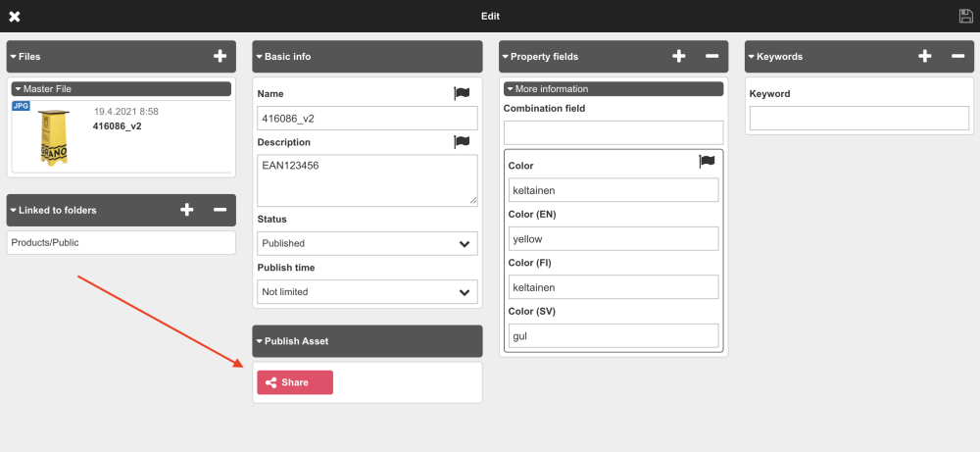The width and height of the screenshot is (980, 452).
Task: Add a linked folder with plus icon
Action: (187, 209)
